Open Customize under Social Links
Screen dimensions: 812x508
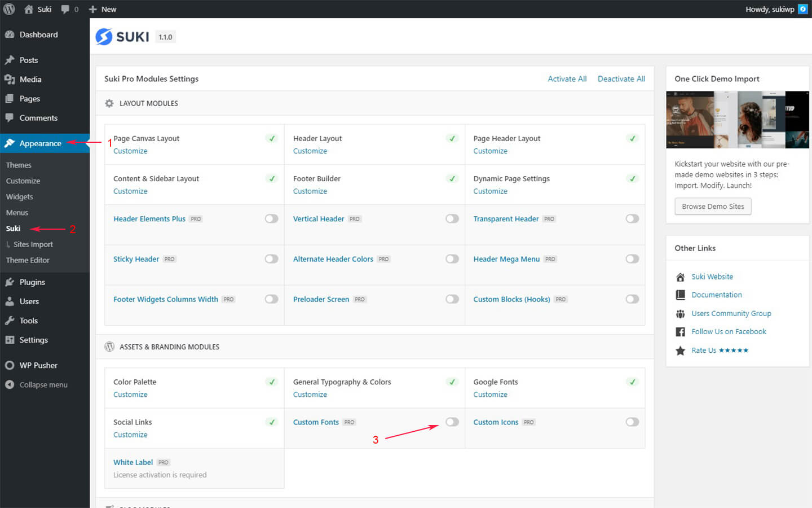pyautogui.click(x=130, y=434)
